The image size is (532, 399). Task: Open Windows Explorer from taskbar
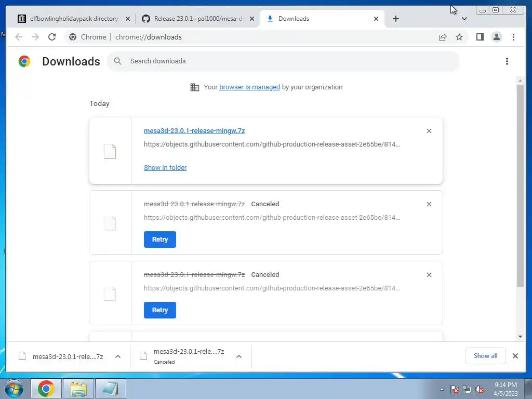[78, 389]
